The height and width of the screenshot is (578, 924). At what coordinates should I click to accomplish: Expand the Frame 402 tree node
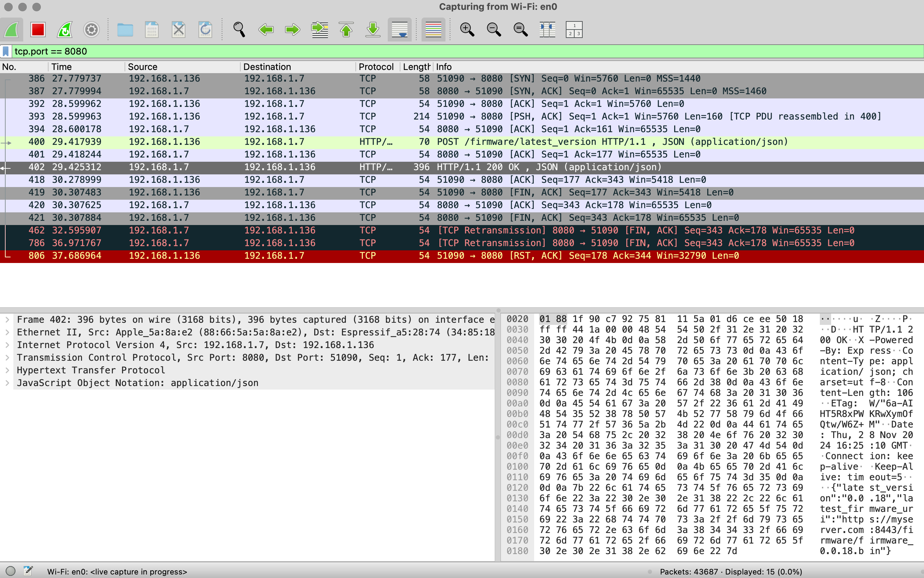click(x=7, y=320)
